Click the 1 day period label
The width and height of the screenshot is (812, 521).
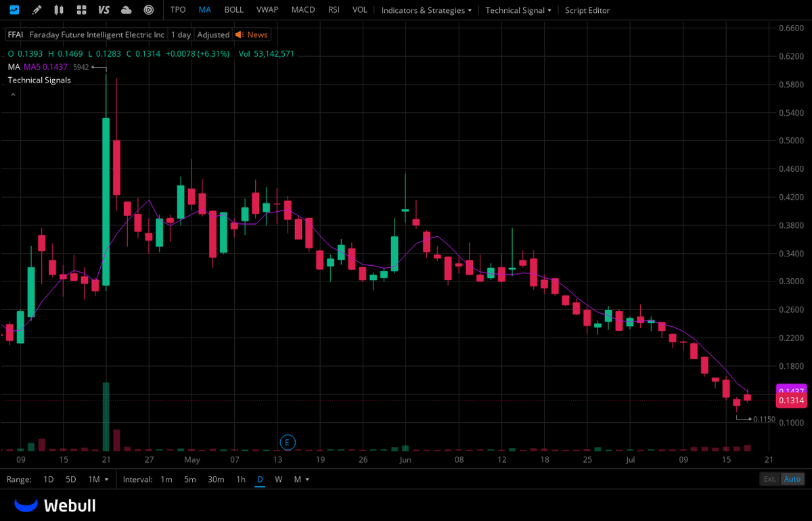point(181,35)
